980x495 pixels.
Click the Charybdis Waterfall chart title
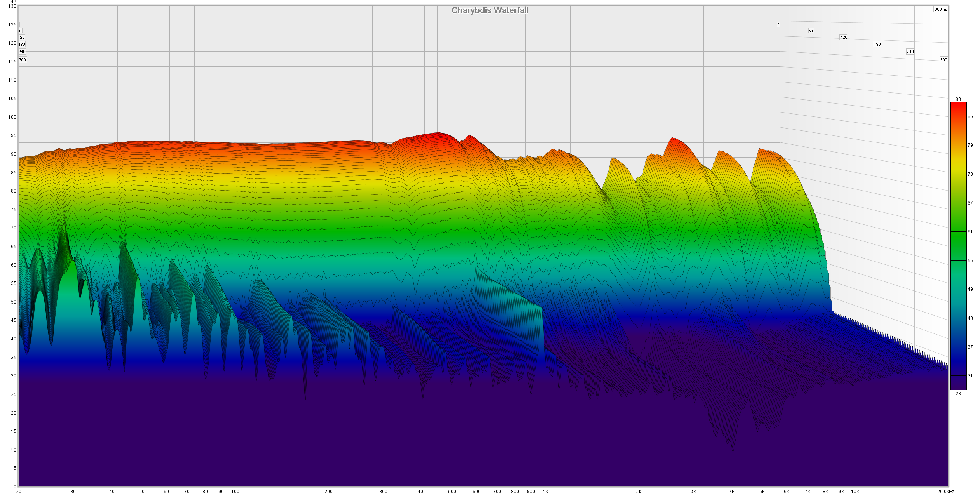click(x=490, y=10)
